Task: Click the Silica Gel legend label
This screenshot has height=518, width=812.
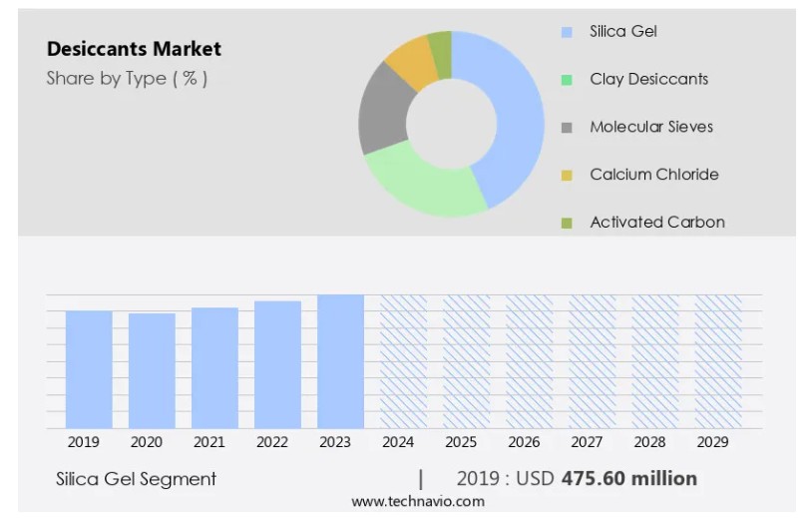Action: coord(622,32)
